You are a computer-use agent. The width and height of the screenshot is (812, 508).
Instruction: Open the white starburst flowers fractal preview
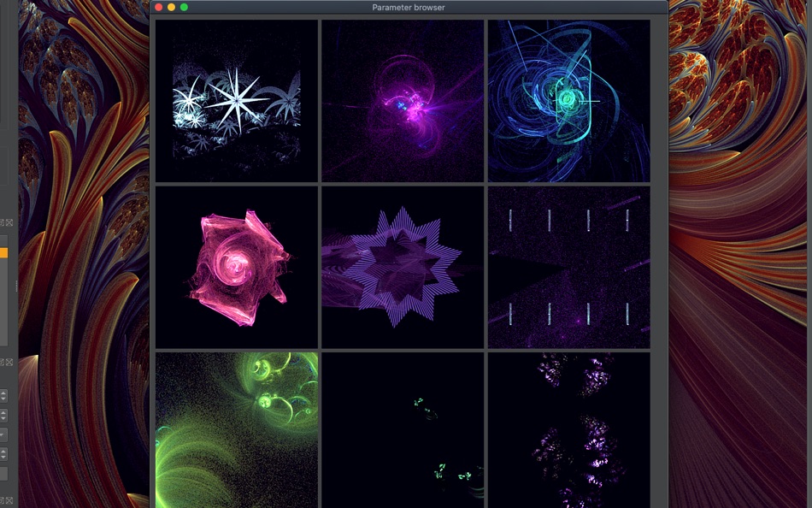(236, 100)
